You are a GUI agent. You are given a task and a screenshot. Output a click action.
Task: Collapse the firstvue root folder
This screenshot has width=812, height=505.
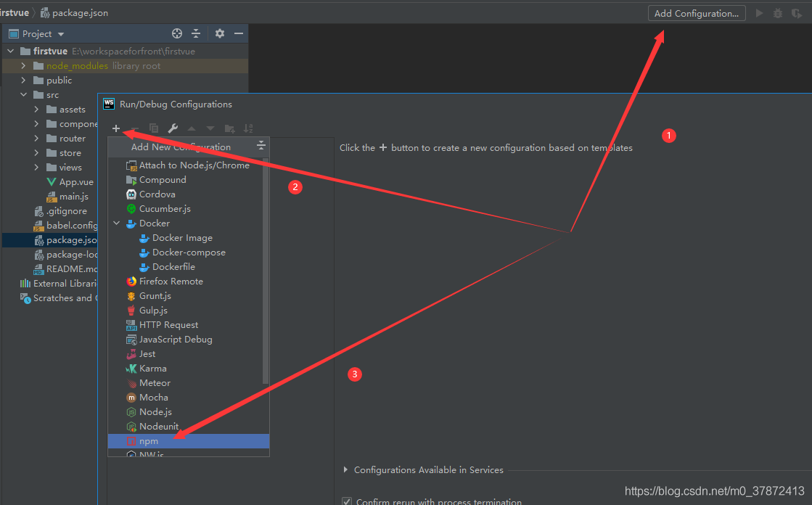(11, 52)
